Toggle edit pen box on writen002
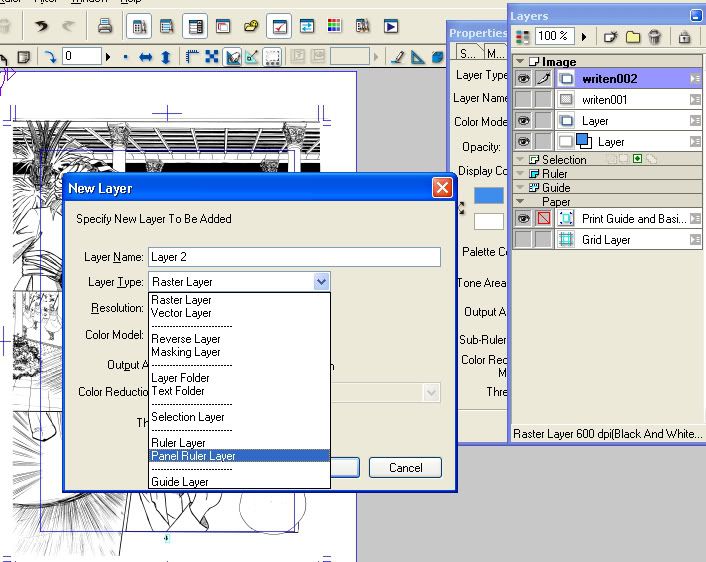 pyautogui.click(x=543, y=79)
